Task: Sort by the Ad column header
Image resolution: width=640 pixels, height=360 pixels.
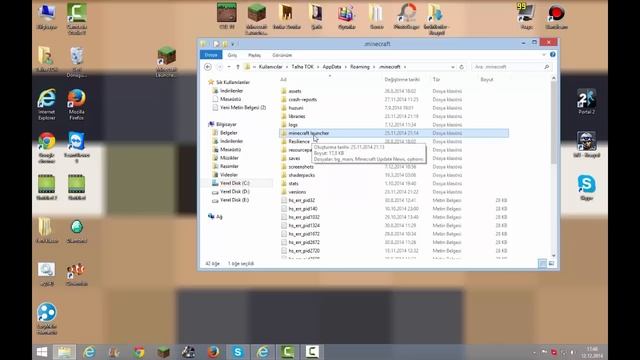Action: tap(283, 80)
